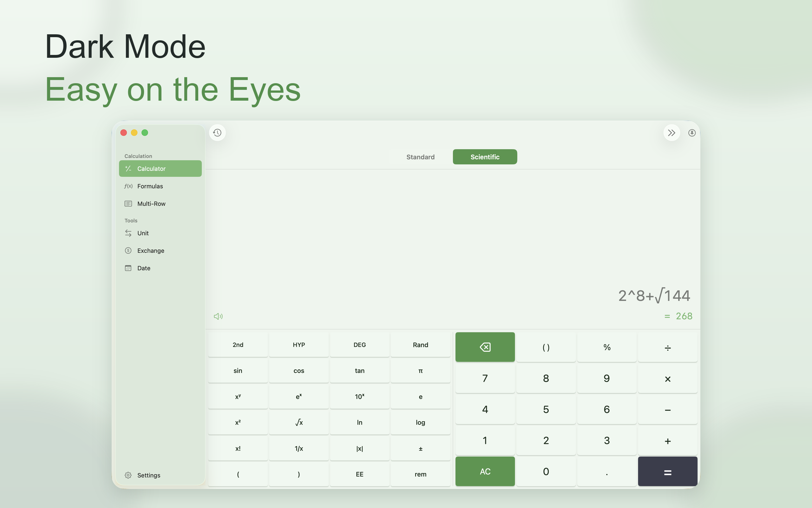Tap the log key
This screenshot has height=508, width=812.
coord(420,422)
